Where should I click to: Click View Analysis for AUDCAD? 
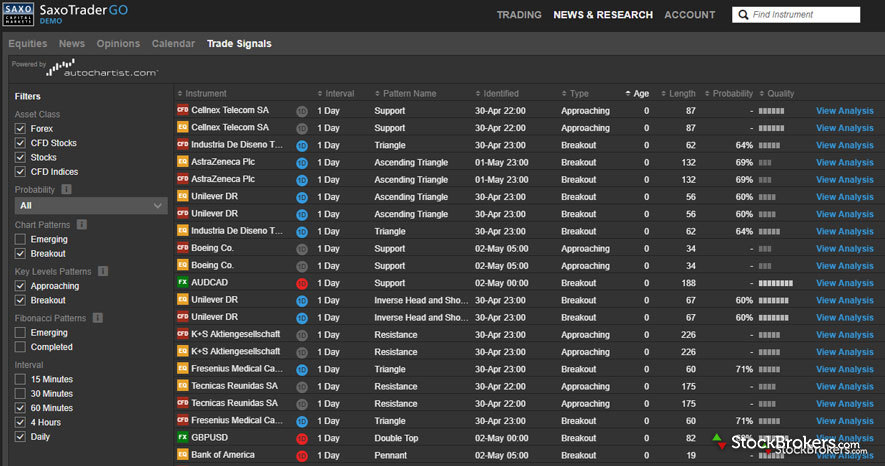[x=844, y=283]
